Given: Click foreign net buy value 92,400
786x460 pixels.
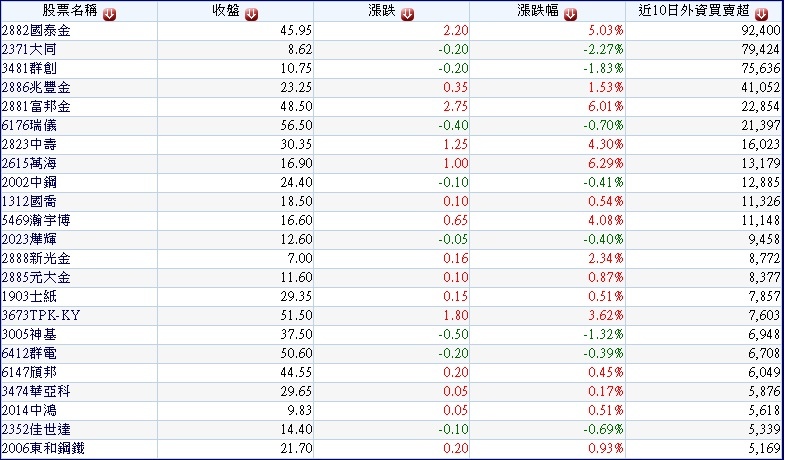Looking at the screenshot, I should pyautogui.click(x=761, y=31).
